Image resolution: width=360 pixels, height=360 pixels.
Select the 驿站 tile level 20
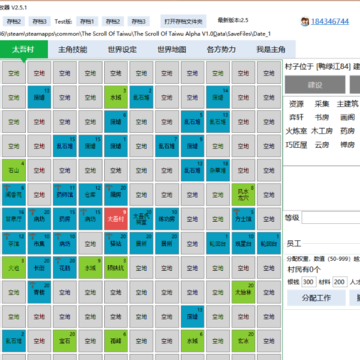(x=116, y=244)
